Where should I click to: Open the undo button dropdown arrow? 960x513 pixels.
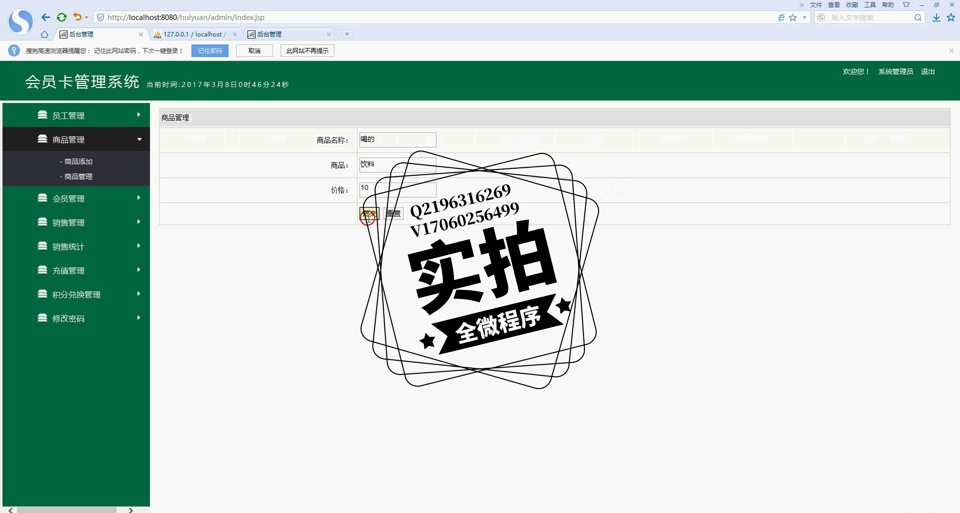pyautogui.click(x=87, y=17)
